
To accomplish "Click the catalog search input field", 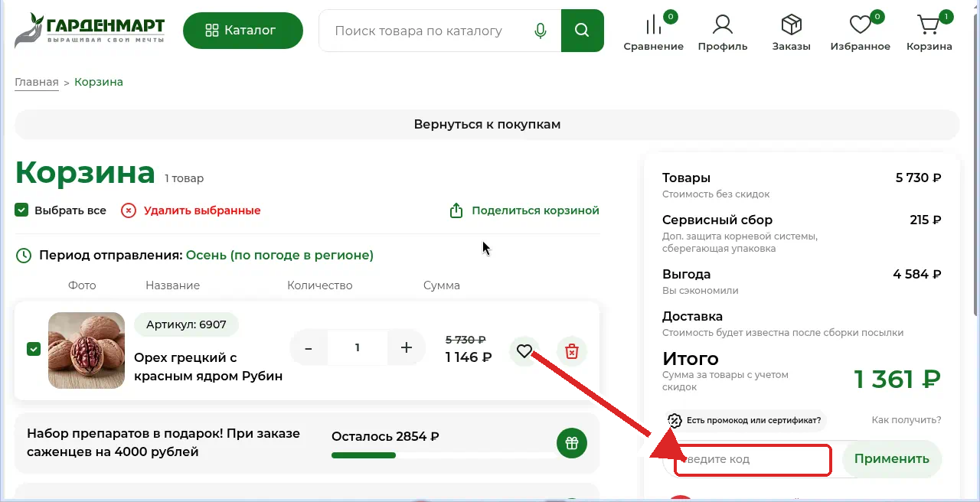I will pos(429,31).
